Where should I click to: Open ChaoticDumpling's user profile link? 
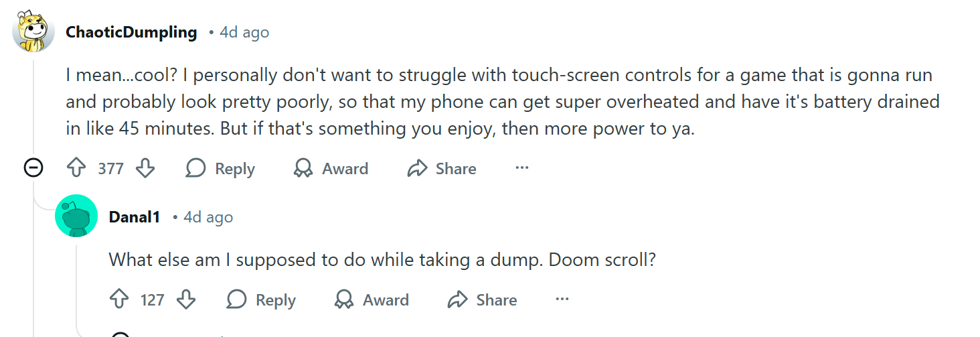click(x=131, y=32)
